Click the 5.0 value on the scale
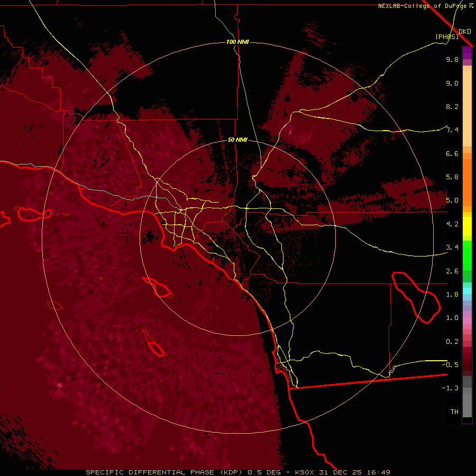476x476 pixels. click(x=452, y=200)
